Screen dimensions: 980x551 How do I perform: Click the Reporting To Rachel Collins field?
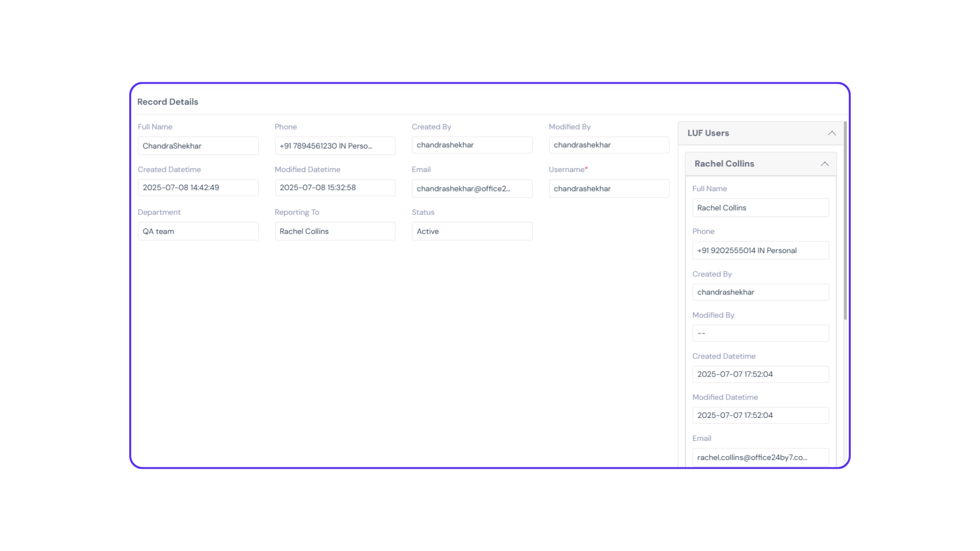click(x=334, y=231)
